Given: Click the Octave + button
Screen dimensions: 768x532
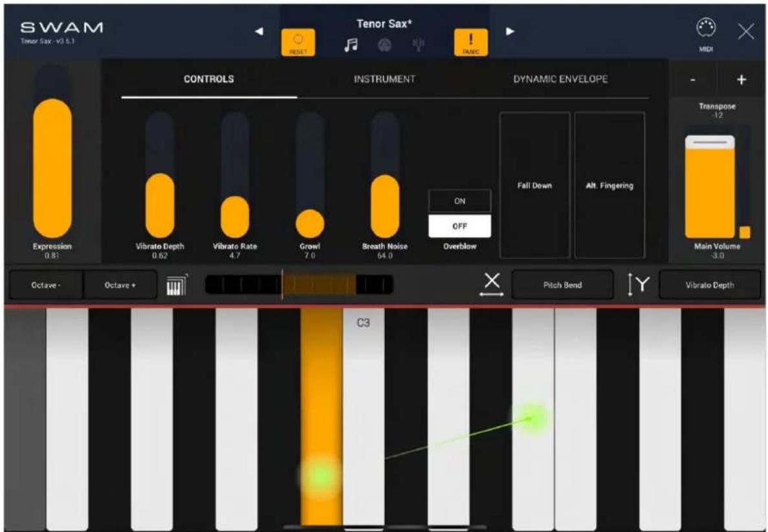Looking at the screenshot, I should click(120, 285).
